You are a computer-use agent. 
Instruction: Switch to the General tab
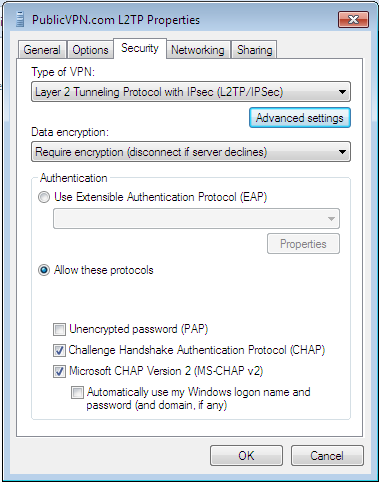pos(42,50)
